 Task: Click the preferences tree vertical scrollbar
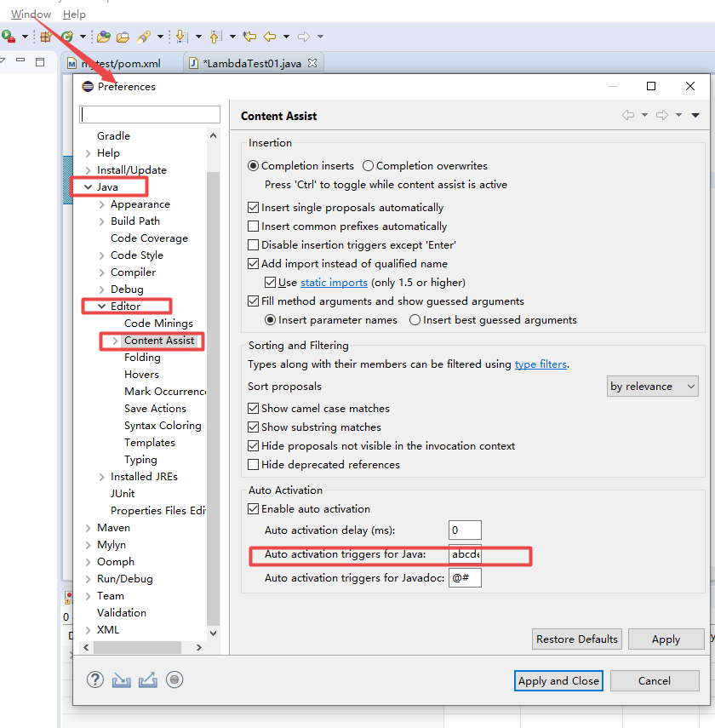(213, 399)
